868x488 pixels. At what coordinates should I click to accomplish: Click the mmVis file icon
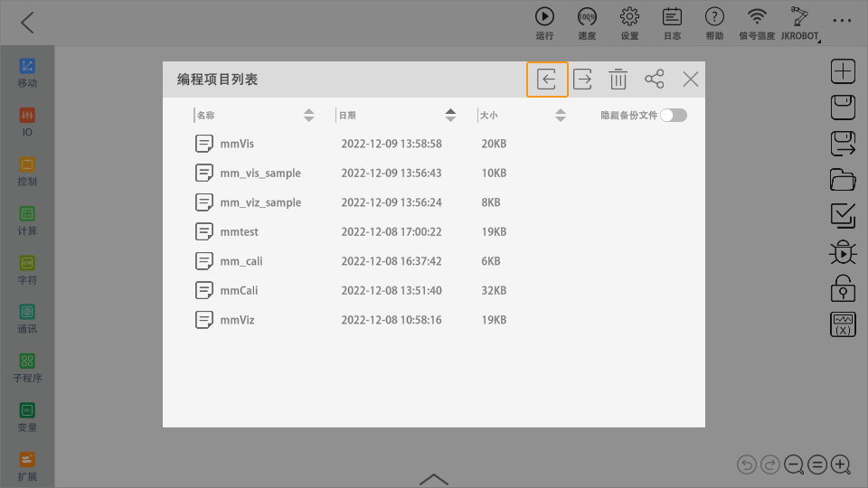pyautogui.click(x=203, y=144)
